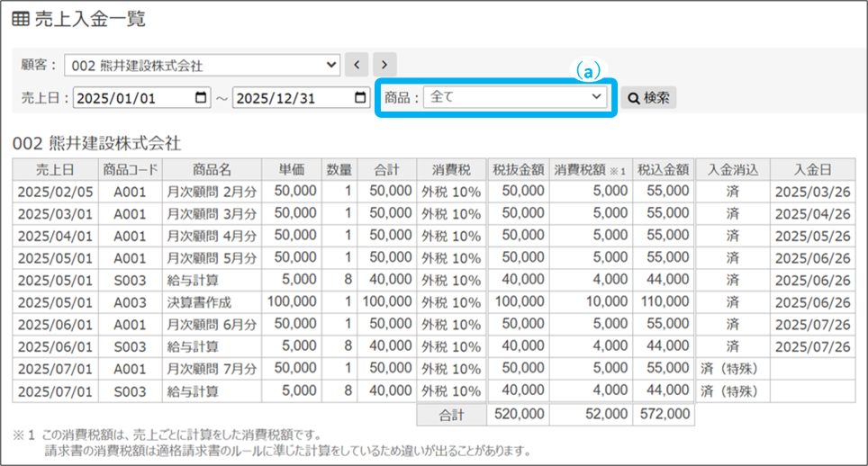Click the A003 product code cell
868x466 pixels.
(131, 302)
